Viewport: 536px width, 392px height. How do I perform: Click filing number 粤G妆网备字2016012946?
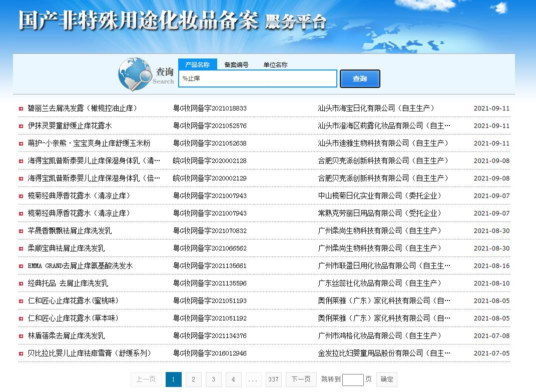(x=210, y=353)
